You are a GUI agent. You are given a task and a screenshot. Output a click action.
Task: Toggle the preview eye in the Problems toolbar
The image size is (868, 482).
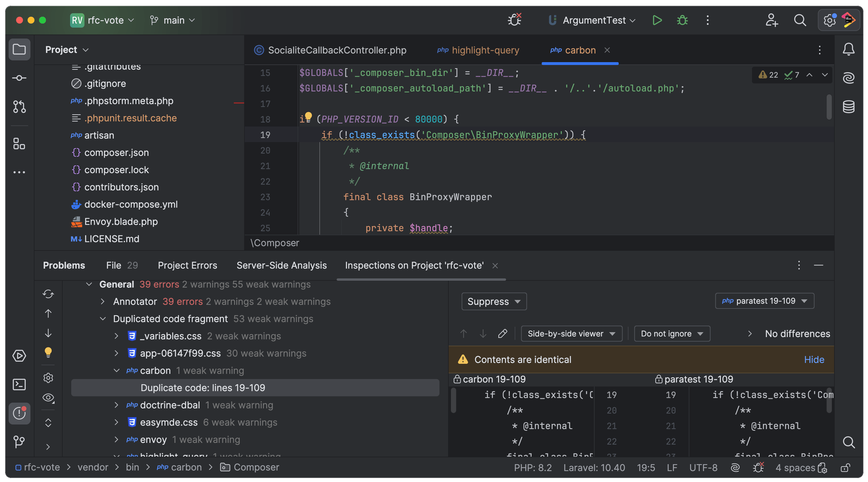coord(48,397)
